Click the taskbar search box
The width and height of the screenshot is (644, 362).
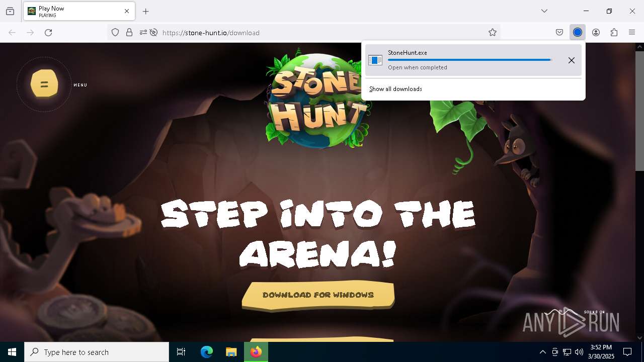click(97, 352)
